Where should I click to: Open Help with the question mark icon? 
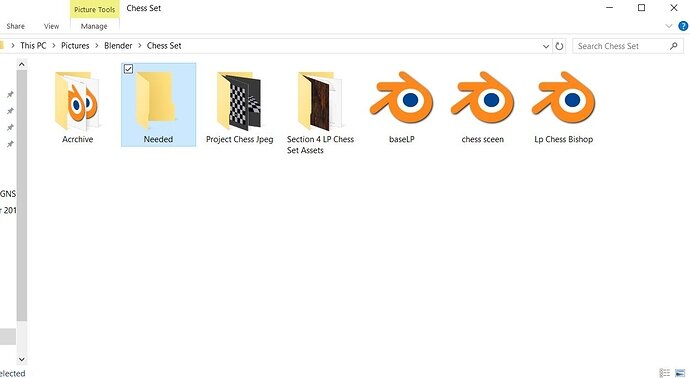click(x=683, y=26)
